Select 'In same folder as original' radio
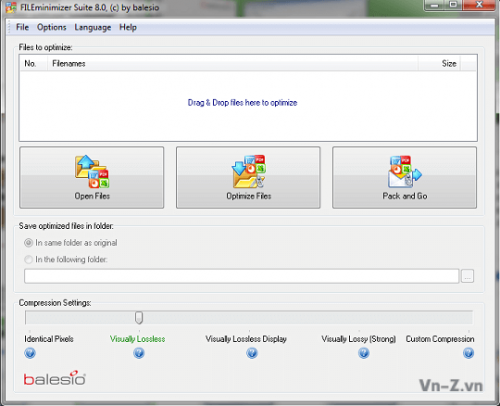500x406 pixels. tap(29, 243)
